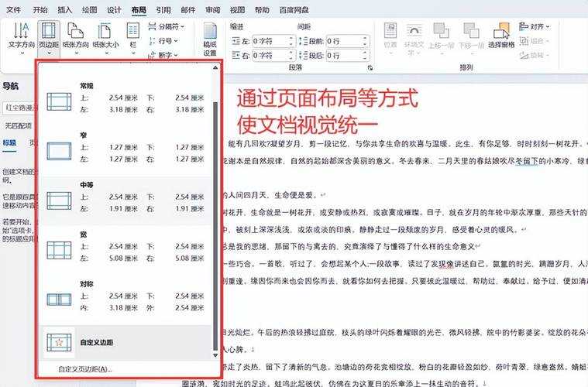Select the 中等 moderate margin preset
Image resolution: width=588 pixels, height=387 pixels.
(x=126, y=200)
